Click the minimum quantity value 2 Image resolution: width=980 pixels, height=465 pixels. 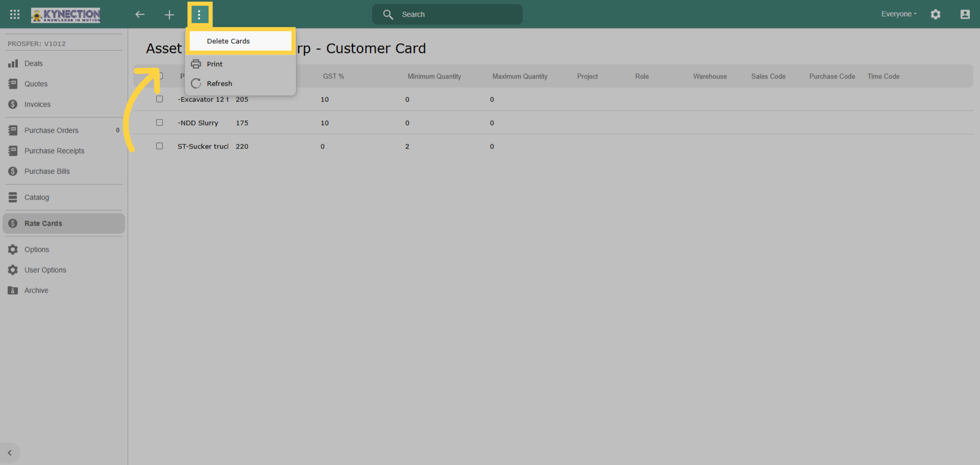407,146
